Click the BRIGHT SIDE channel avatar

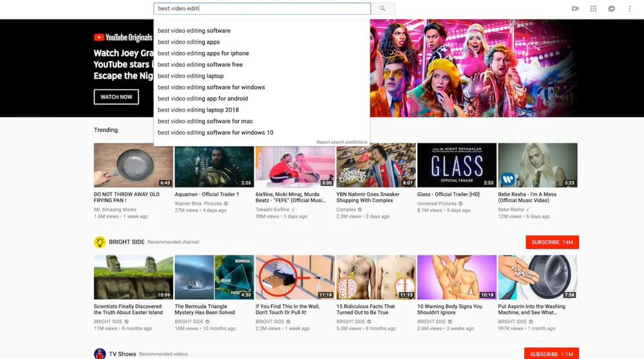point(100,242)
